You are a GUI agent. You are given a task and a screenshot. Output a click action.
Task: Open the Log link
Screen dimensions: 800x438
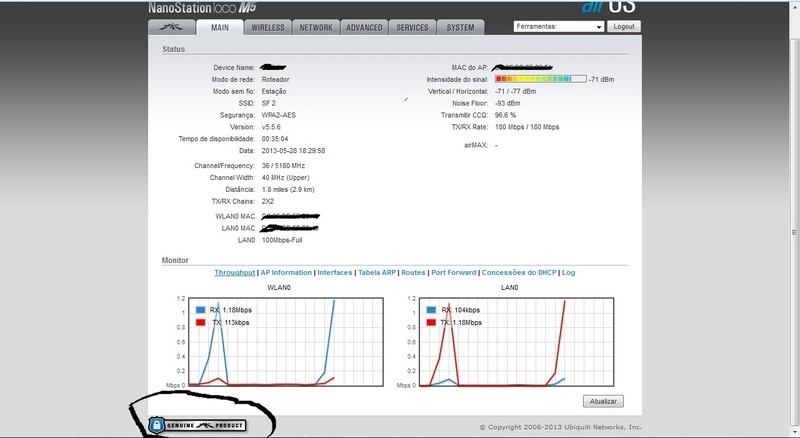568,273
